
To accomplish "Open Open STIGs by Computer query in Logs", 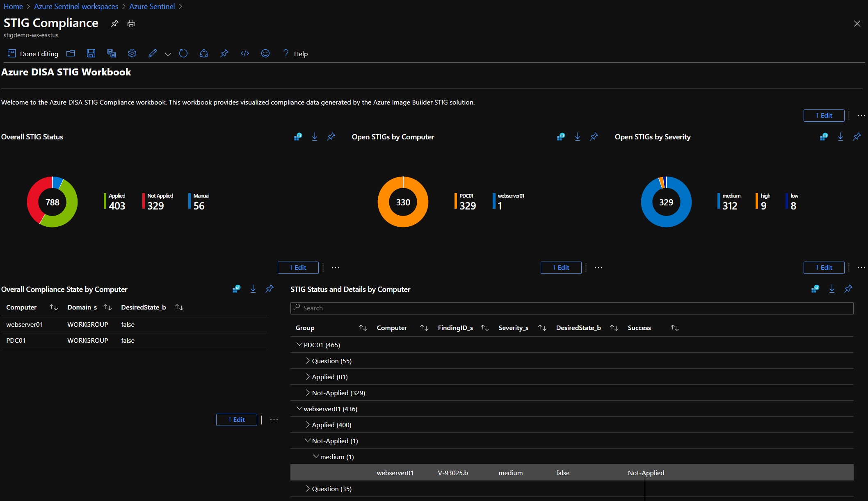I will tap(561, 137).
